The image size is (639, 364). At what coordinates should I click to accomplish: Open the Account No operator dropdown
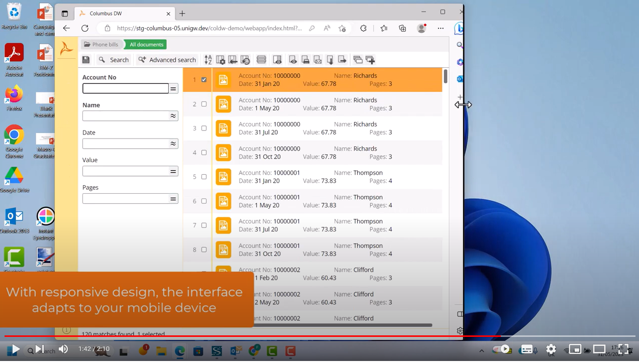point(173,89)
